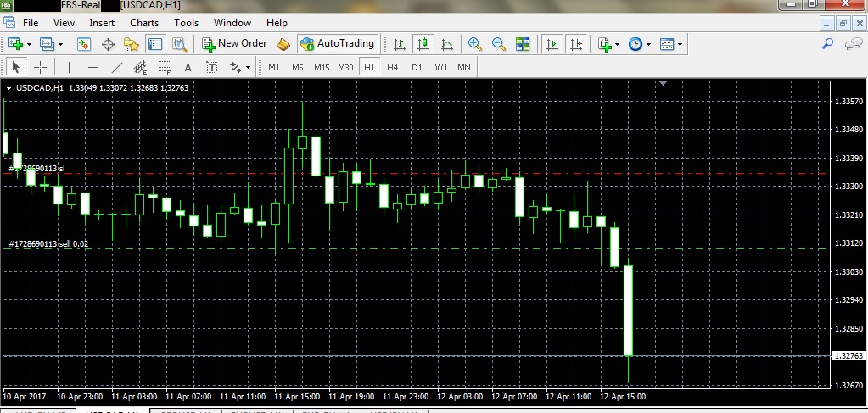The image size is (868, 413).
Task: Expand the Indicators dropdown arrow
Action: coord(617,44)
